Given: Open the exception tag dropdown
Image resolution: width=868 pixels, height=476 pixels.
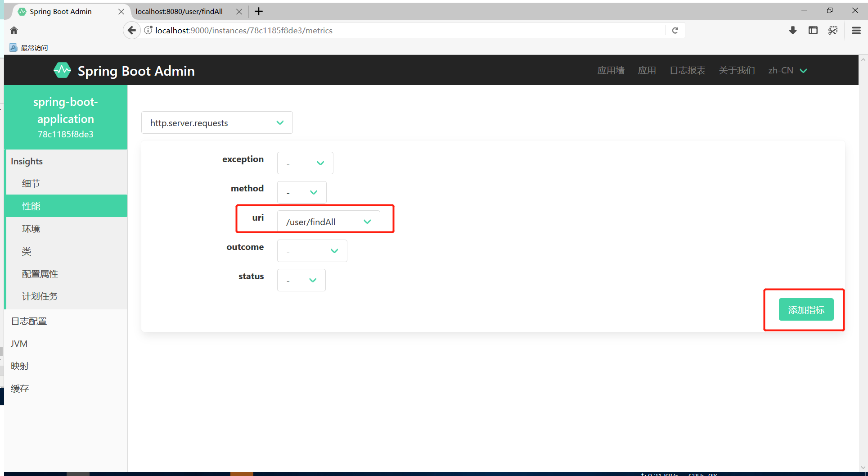Looking at the screenshot, I should [305, 163].
